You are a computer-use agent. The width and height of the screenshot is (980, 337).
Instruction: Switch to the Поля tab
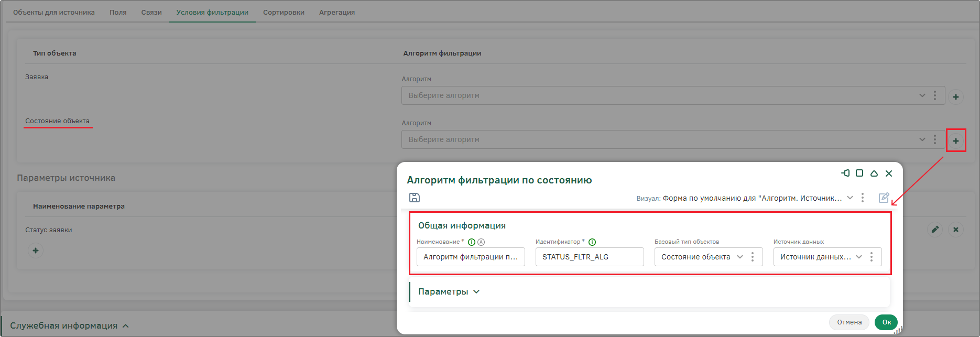118,12
